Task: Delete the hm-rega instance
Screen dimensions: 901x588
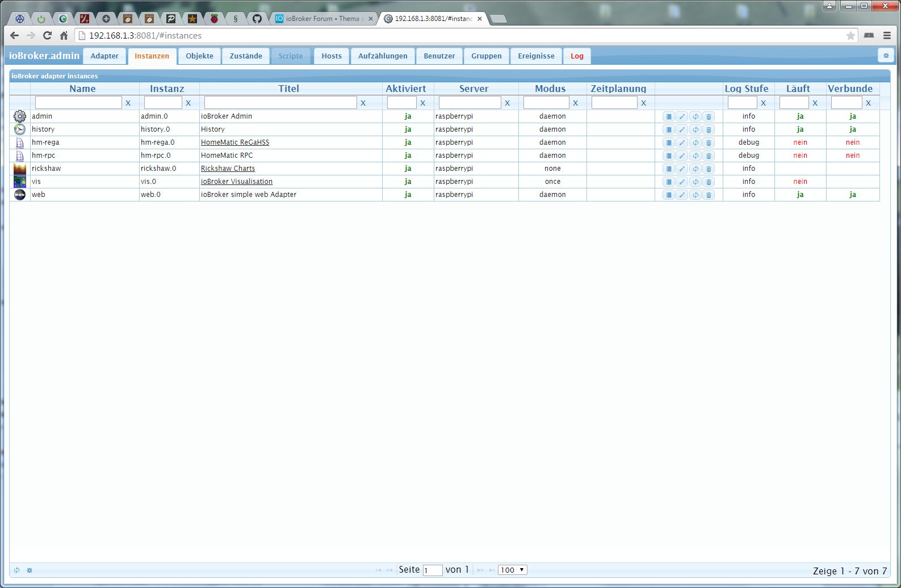Action: (x=709, y=142)
